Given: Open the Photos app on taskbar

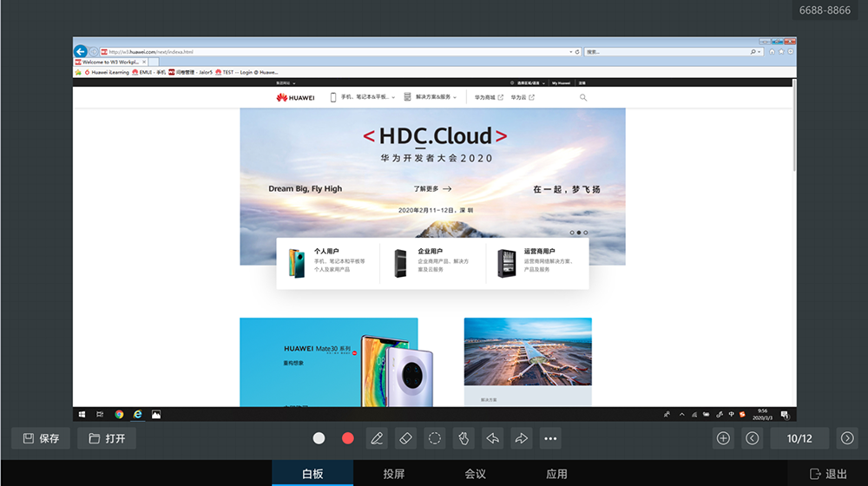Looking at the screenshot, I should click(156, 414).
